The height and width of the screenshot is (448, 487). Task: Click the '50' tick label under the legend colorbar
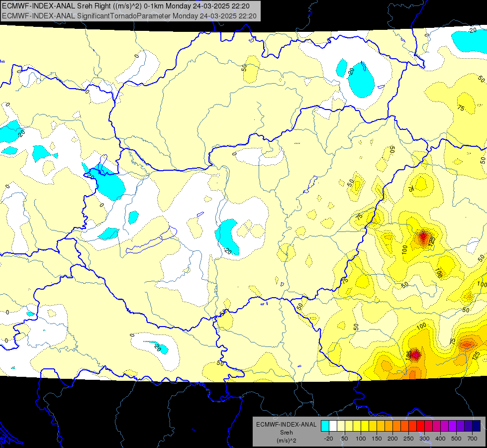(x=344, y=439)
